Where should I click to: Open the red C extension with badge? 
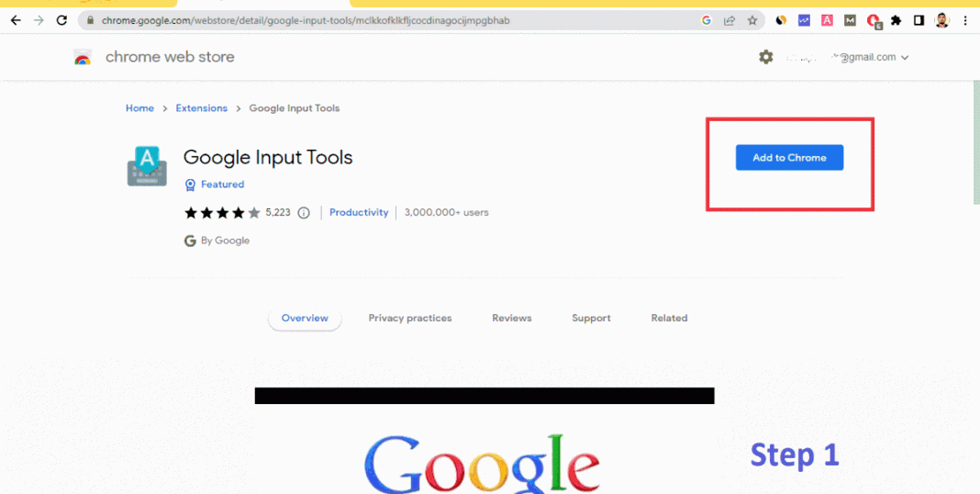pos(874,22)
